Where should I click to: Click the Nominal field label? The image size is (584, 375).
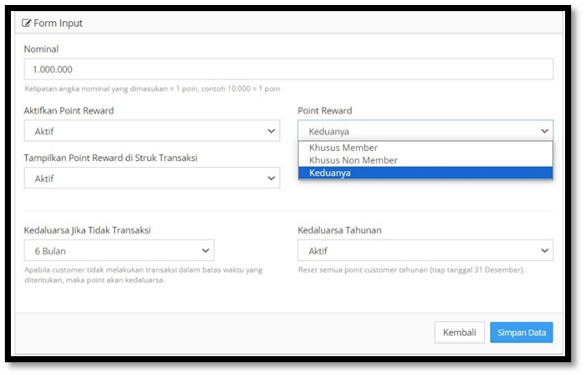[41, 49]
